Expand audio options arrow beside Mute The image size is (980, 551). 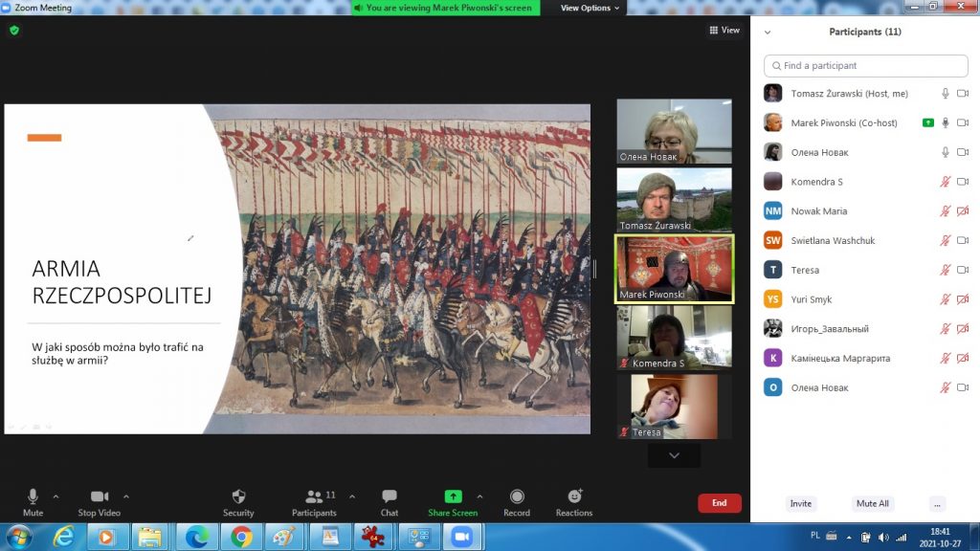[56, 496]
